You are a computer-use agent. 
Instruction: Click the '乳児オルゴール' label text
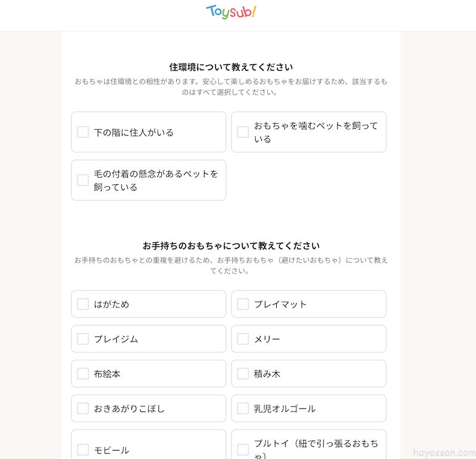click(x=284, y=409)
